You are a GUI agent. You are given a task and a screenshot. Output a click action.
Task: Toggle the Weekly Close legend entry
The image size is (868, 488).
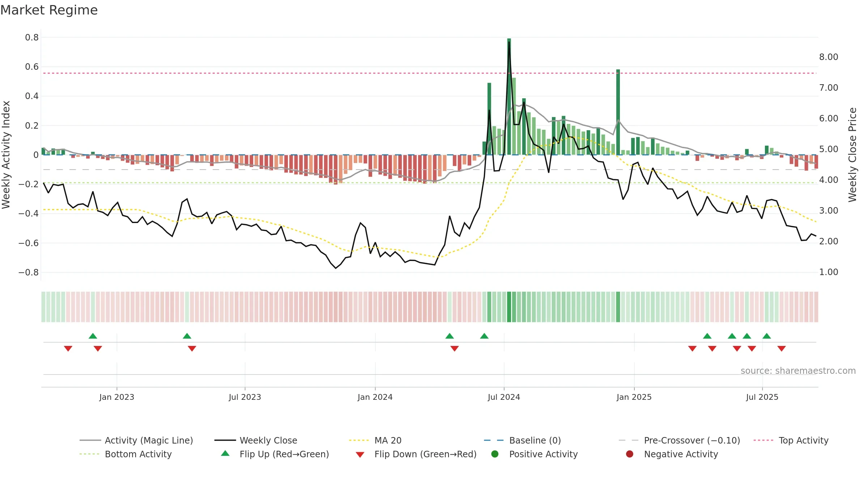tap(256, 440)
